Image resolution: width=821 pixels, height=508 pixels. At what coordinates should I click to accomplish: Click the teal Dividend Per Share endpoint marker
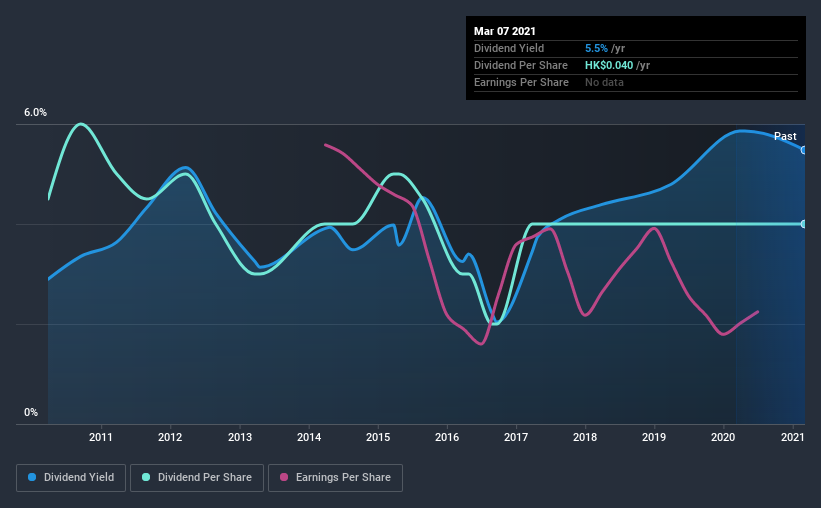804,224
